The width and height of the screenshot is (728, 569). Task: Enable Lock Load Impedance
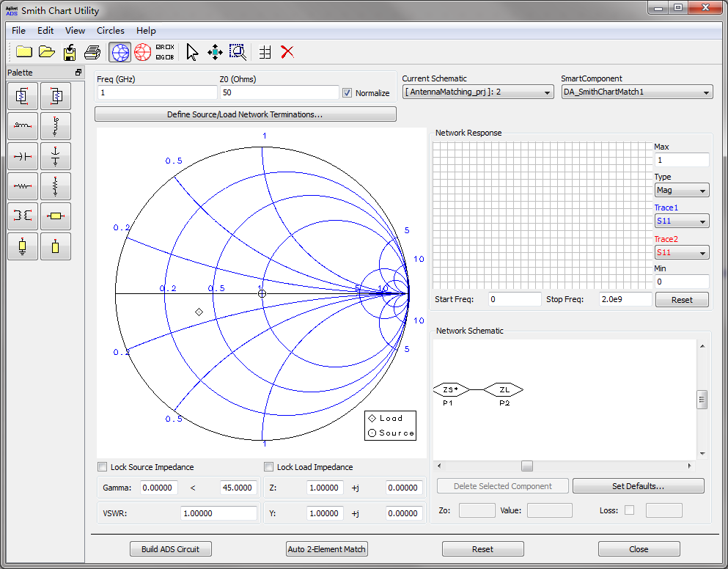[x=268, y=467]
